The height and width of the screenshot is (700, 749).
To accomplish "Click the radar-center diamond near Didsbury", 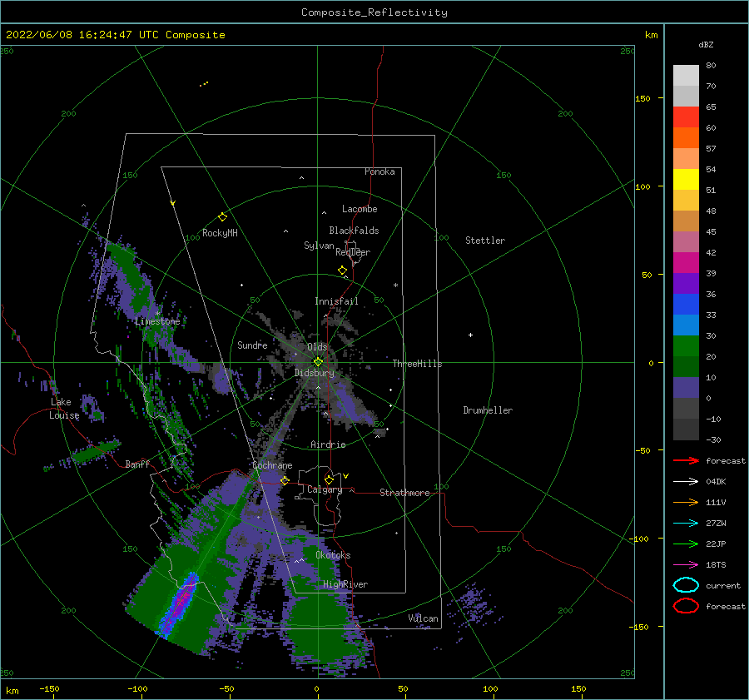I will pyautogui.click(x=318, y=362).
